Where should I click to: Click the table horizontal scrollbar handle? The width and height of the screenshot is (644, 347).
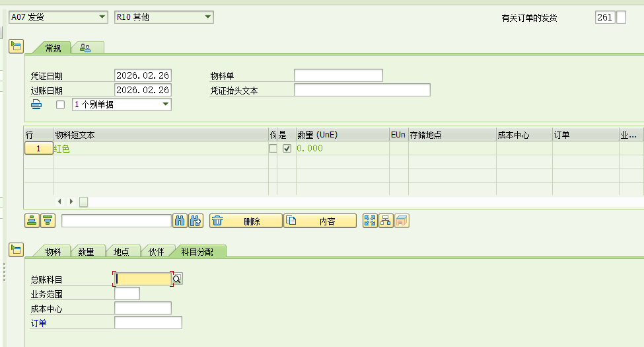pyautogui.click(x=84, y=202)
